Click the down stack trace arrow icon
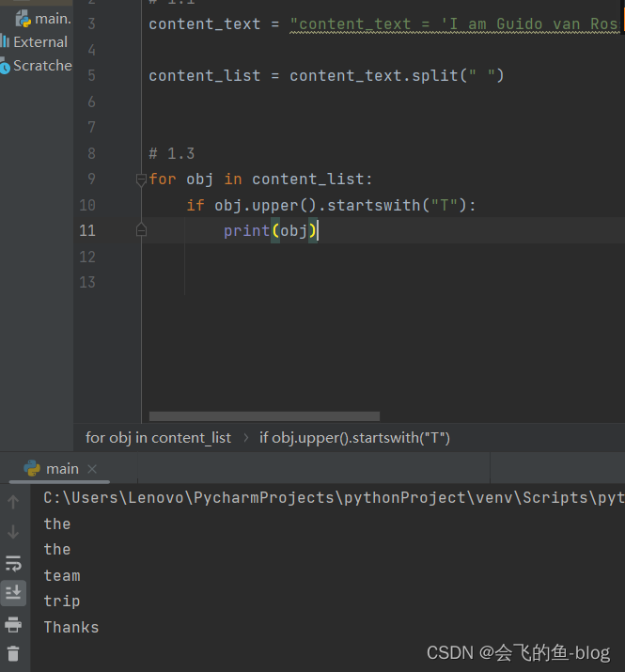Image resolution: width=625 pixels, height=672 pixels. click(x=13, y=532)
